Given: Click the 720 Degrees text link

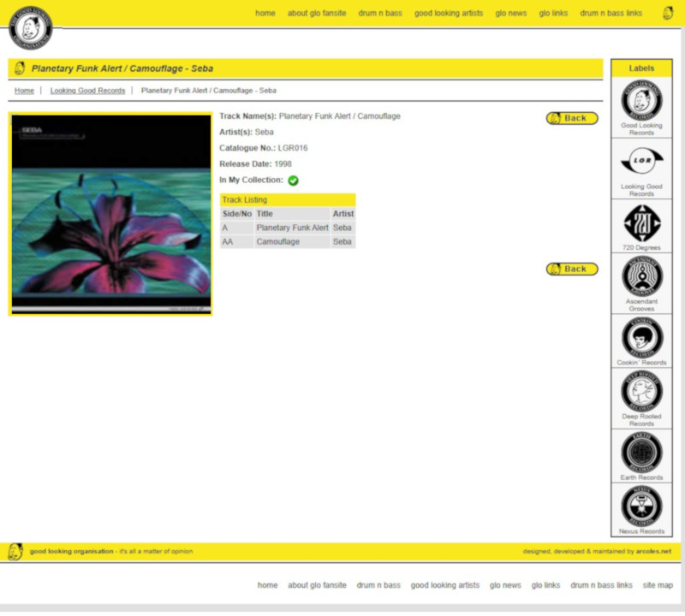Looking at the screenshot, I should tap(641, 247).
